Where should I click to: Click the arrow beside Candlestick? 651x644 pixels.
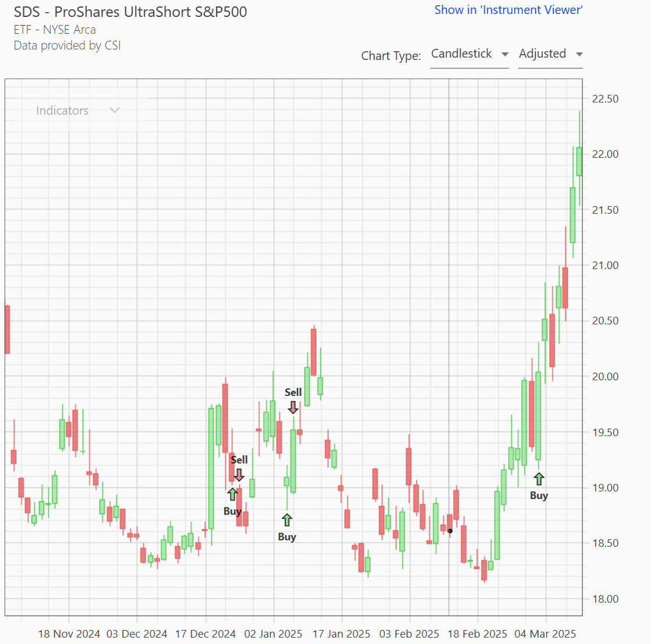click(x=505, y=54)
